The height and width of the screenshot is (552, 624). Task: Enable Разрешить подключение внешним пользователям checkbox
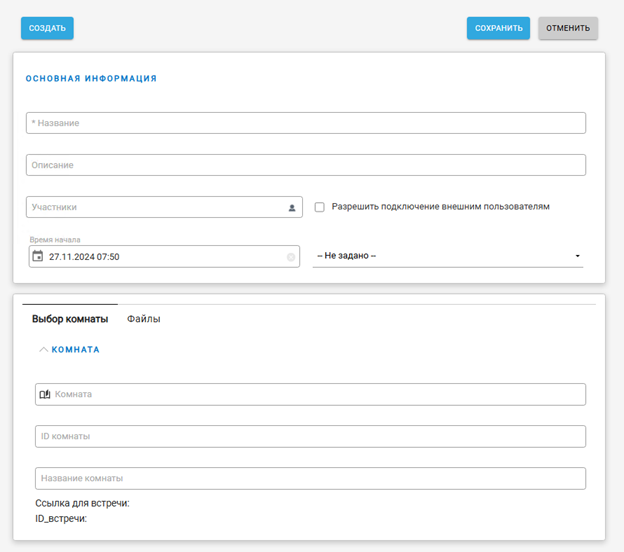coord(320,207)
